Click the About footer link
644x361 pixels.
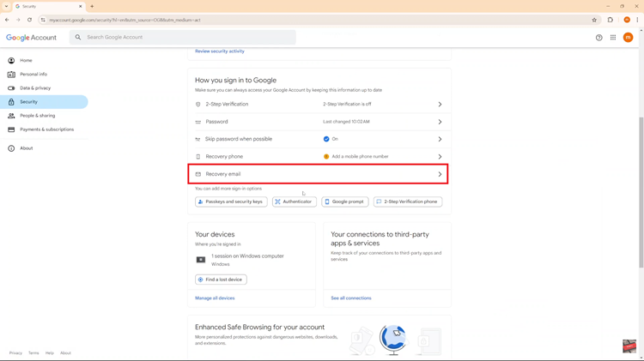tap(66, 352)
